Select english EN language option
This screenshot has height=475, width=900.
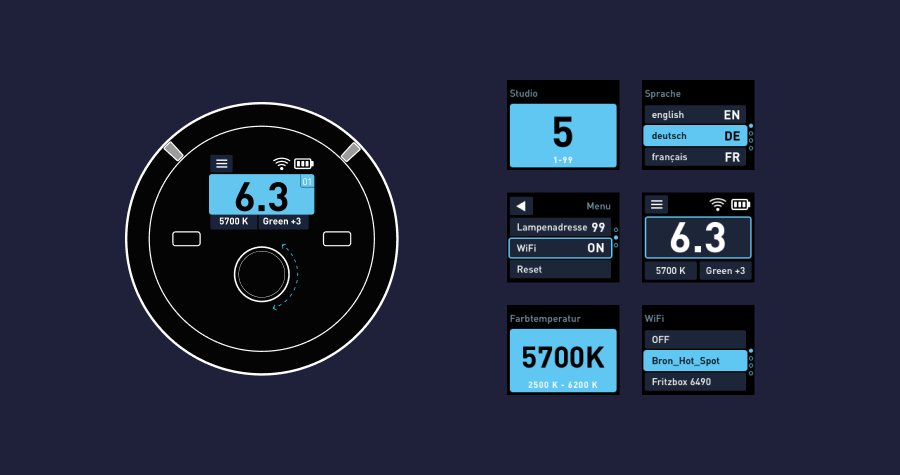[x=695, y=115]
